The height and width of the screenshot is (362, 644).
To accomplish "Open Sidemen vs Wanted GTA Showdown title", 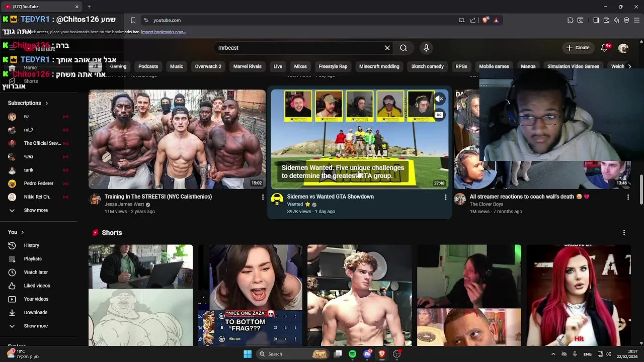I will 330,197.
